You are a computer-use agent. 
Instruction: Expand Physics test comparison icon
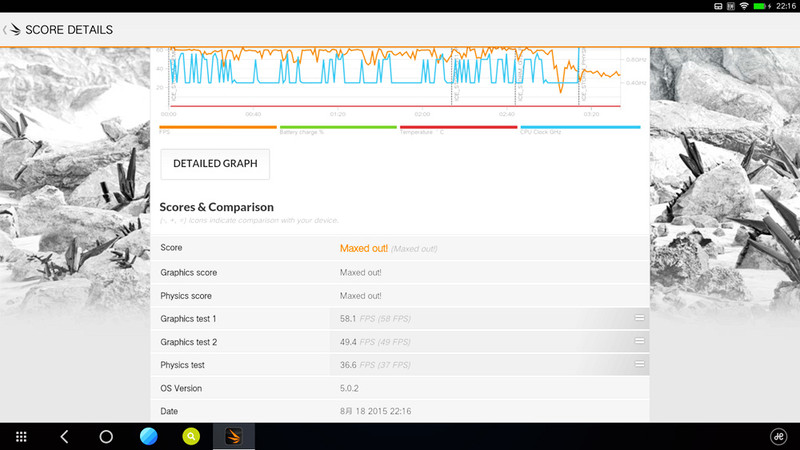pos(639,364)
